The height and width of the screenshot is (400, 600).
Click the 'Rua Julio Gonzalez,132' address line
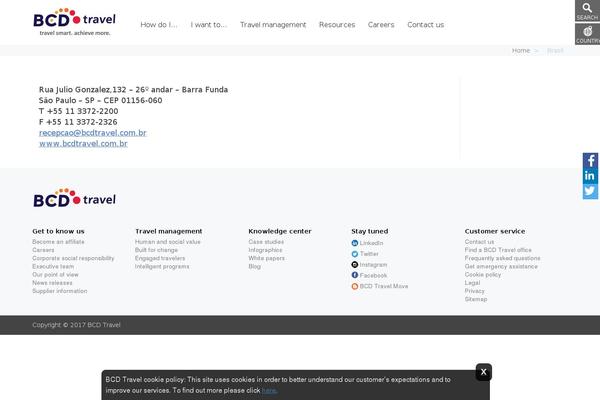133,90
